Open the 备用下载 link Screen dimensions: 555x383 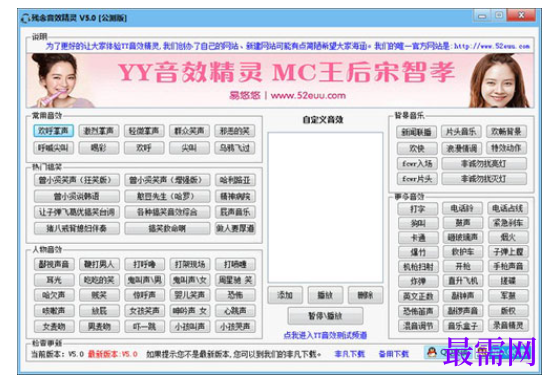[394, 354]
